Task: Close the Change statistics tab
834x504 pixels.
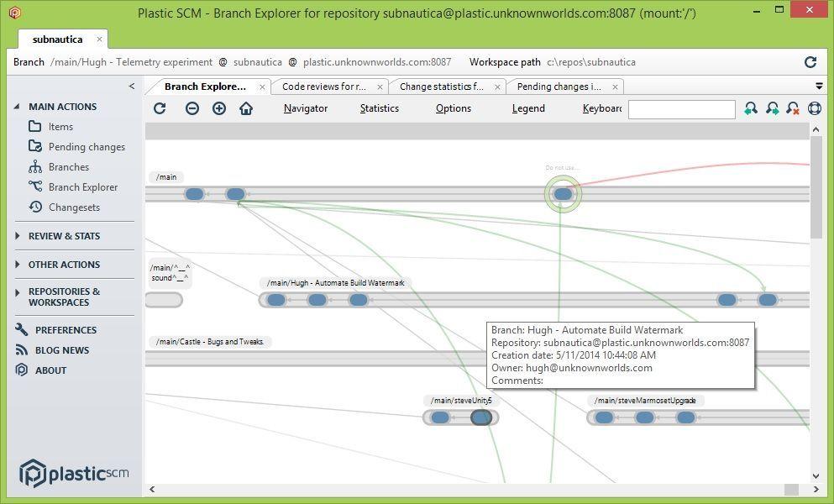Action: (497, 87)
